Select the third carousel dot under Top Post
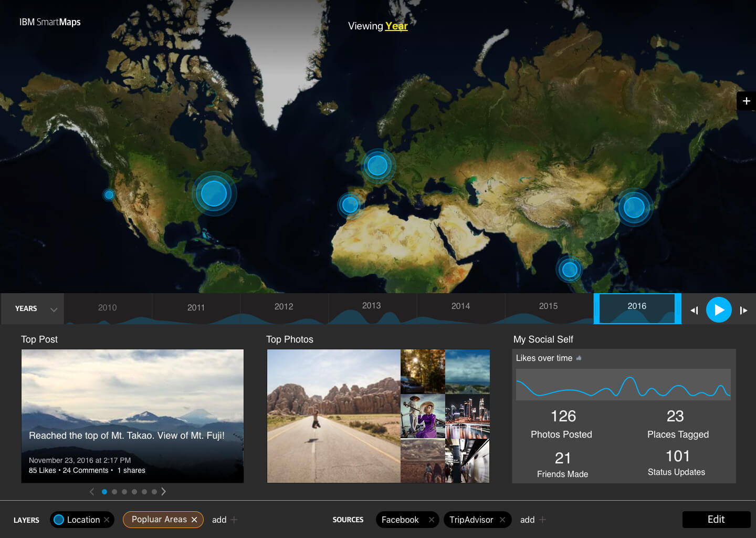756x538 pixels. [x=124, y=491]
